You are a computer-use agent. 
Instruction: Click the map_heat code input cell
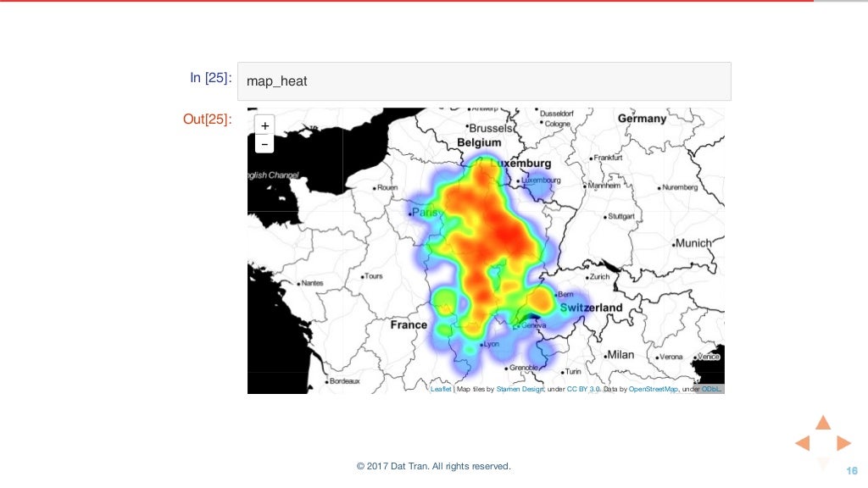pos(484,81)
